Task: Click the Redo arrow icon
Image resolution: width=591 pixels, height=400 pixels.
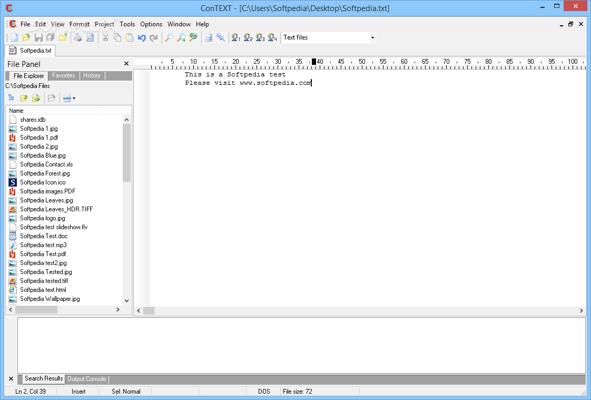Action: click(154, 37)
